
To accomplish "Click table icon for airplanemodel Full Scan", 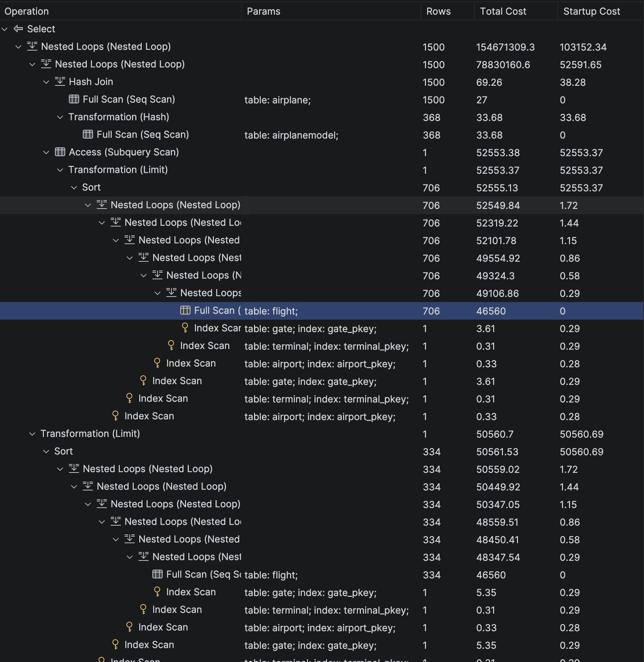I will click(x=88, y=134).
